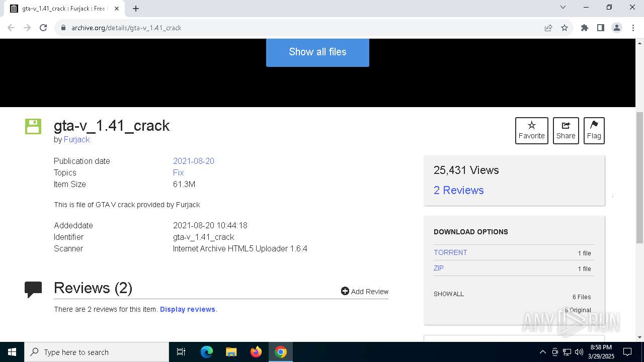Launch Microsoft Edge from the taskbar

pyautogui.click(x=207, y=352)
